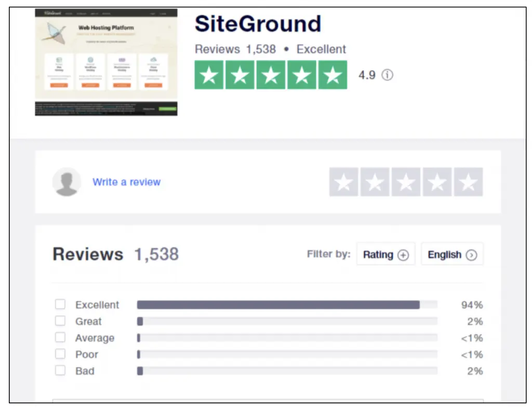Click the SiteGround company name

(258, 23)
